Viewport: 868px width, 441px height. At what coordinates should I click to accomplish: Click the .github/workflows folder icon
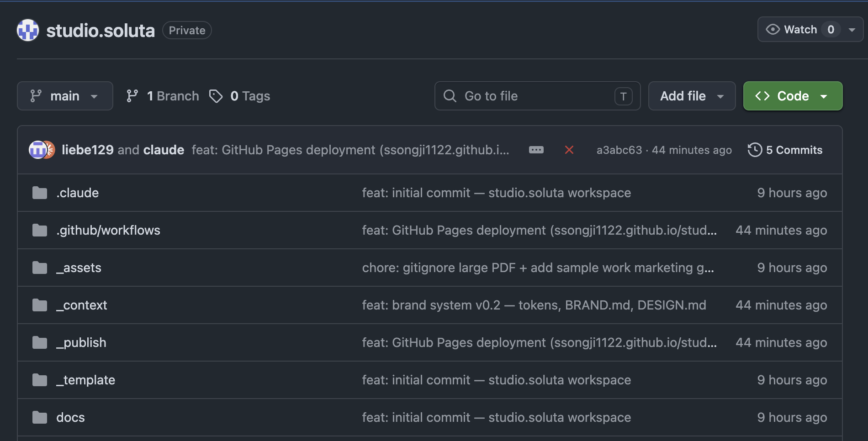(x=40, y=230)
